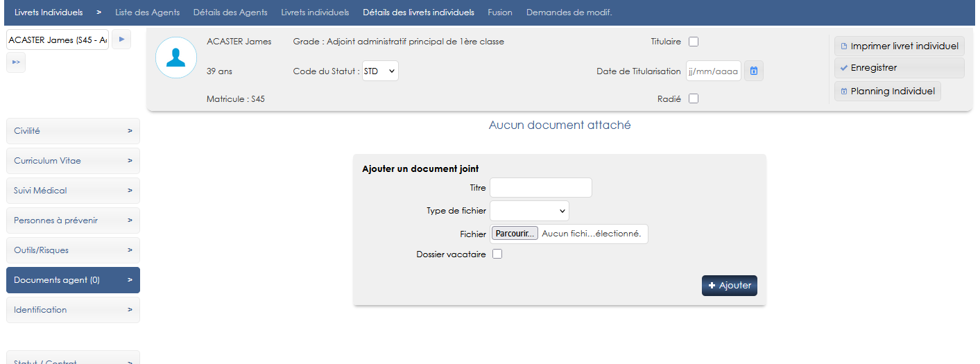Click the Date de Titularisation date field
Image resolution: width=980 pixels, height=364 pixels.
[x=713, y=71]
